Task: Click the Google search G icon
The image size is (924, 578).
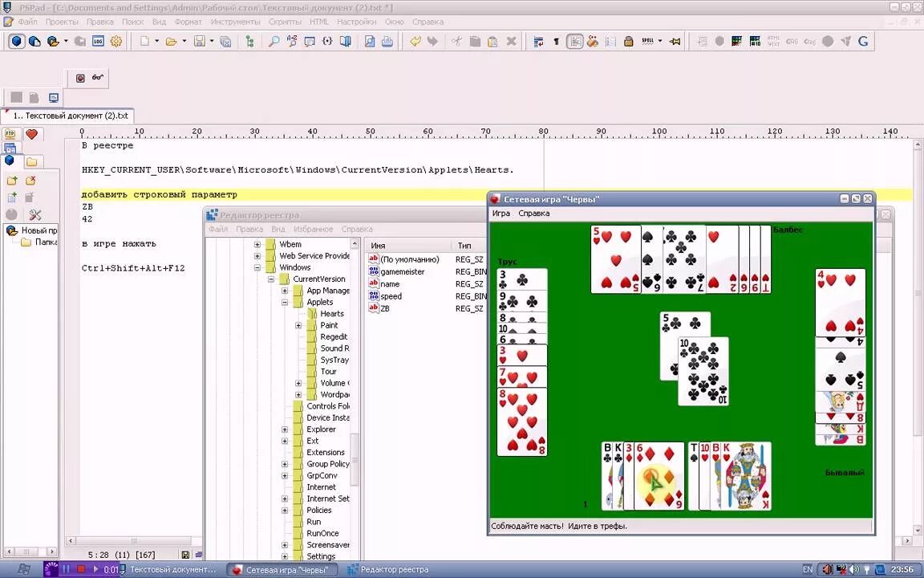Action: click(x=863, y=41)
